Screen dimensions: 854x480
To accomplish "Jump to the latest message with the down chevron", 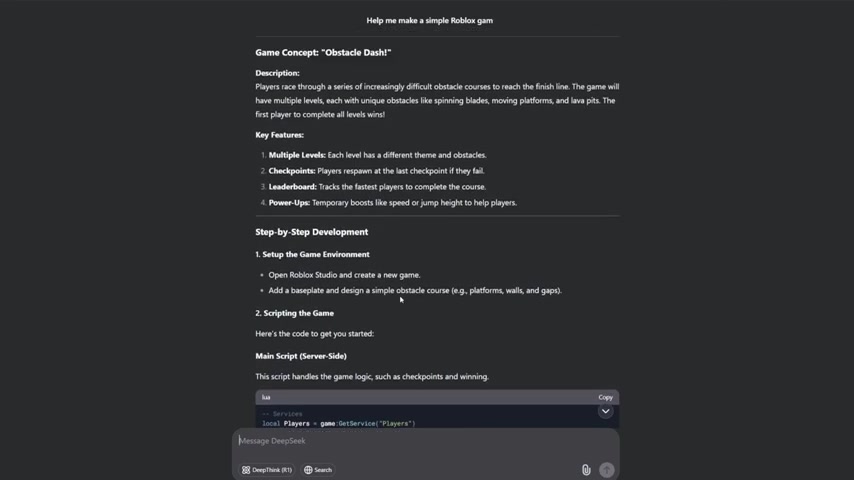I will (x=605, y=411).
